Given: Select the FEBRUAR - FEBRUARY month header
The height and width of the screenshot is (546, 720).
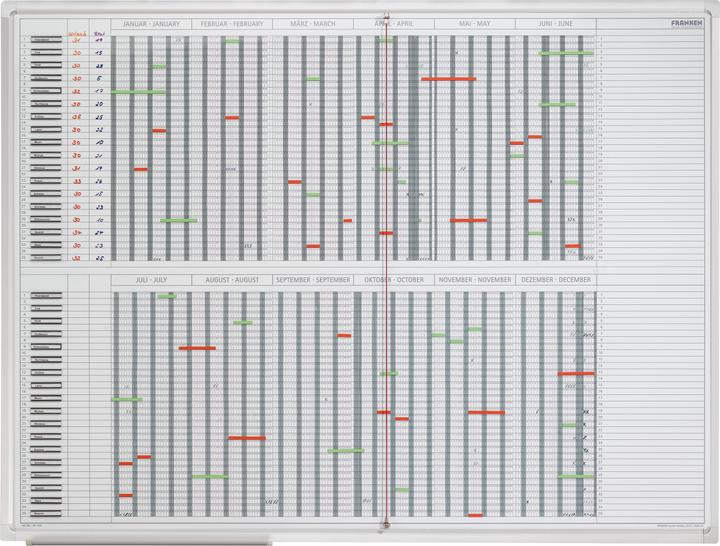Looking at the screenshot, I should (232, 24).
